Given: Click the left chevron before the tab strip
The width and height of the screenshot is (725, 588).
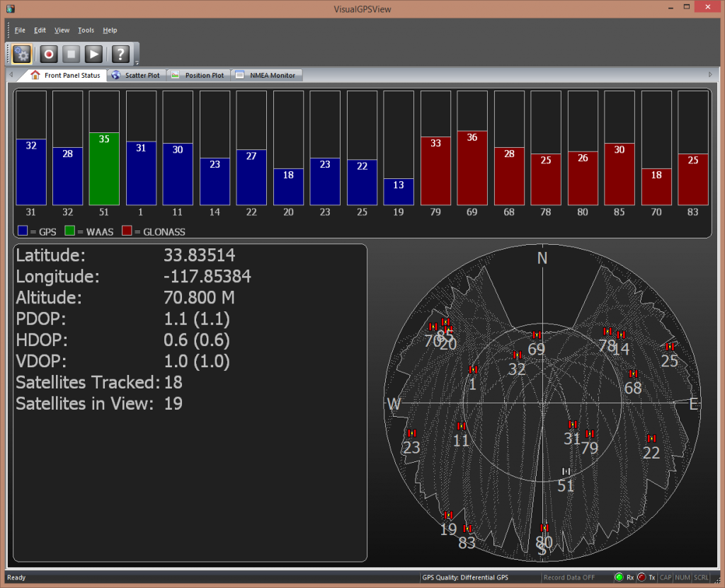Looking at the screenshot, I should point(10,74).
